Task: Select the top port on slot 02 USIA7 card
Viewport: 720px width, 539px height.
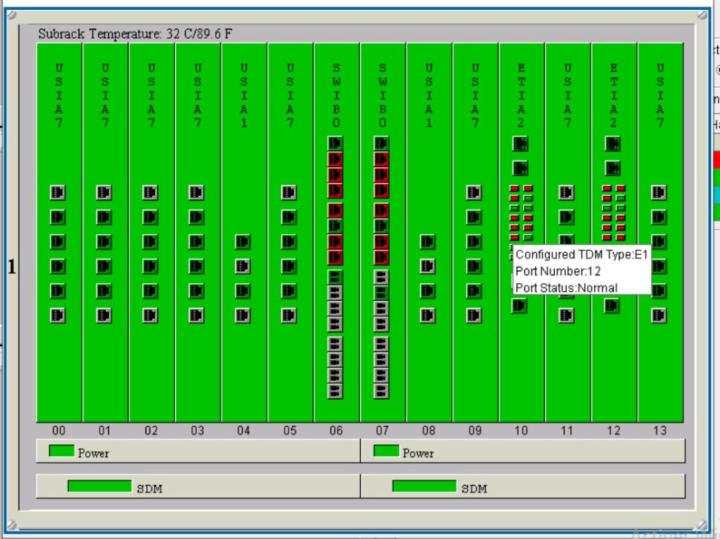Action: coord(151,192)
